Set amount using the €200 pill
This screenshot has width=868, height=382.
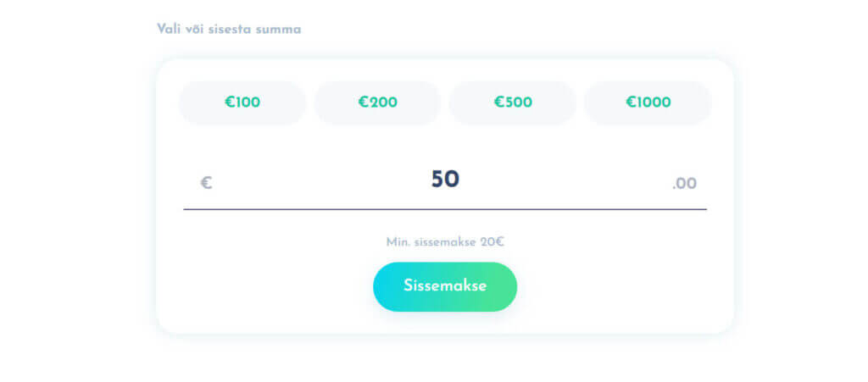[x=377, y=102]
